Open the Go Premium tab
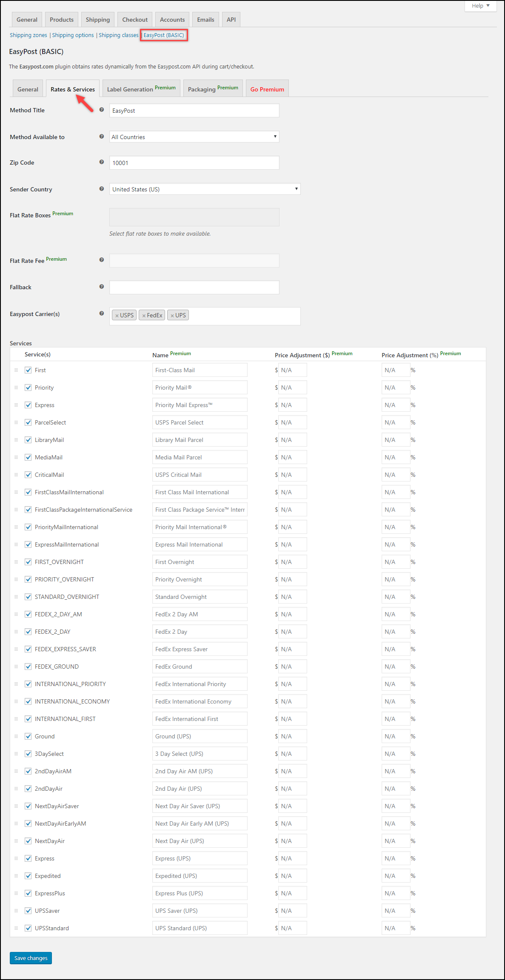Screen dimensions: 505x980 click(267, 89)
